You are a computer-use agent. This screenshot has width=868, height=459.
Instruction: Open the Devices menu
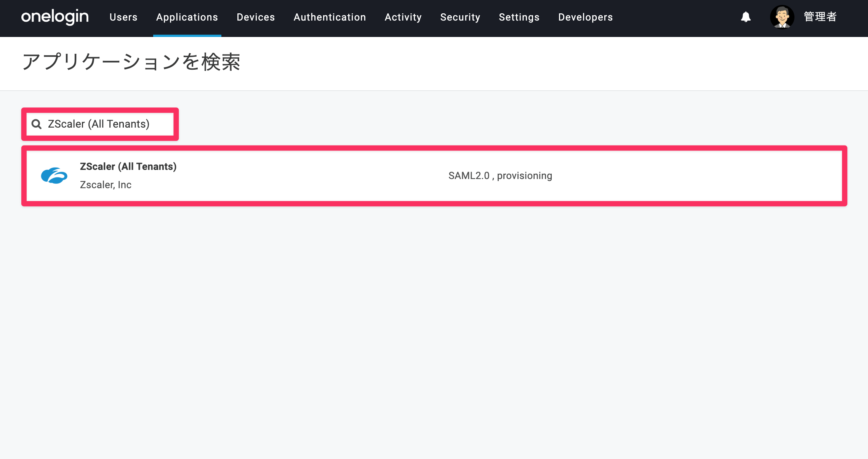coord(256,17)
